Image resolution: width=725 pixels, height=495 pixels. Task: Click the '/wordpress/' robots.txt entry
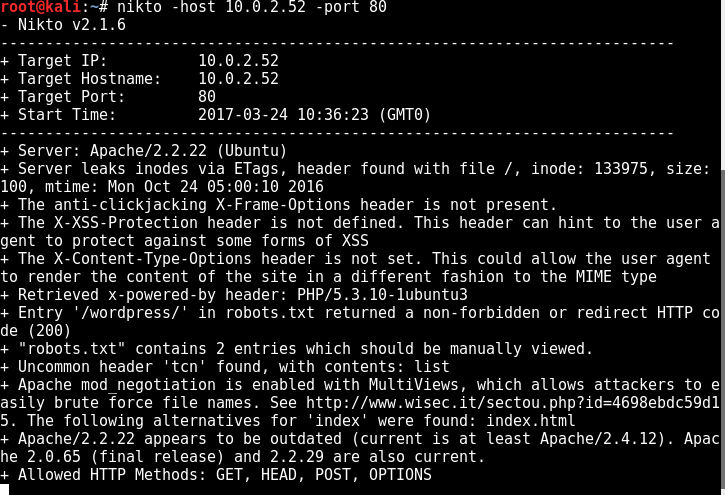tap(130, 313)
